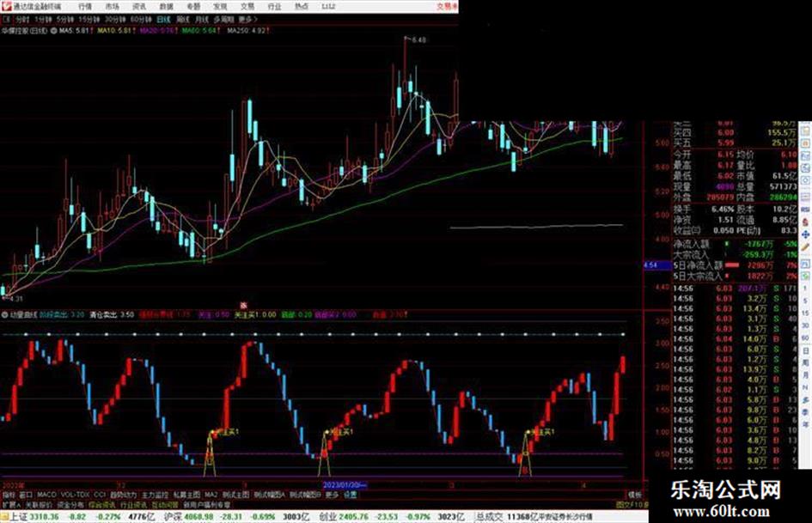Click the 模板 button at bottom right
This screenshot has height=523, width=812.
[635, 495]
